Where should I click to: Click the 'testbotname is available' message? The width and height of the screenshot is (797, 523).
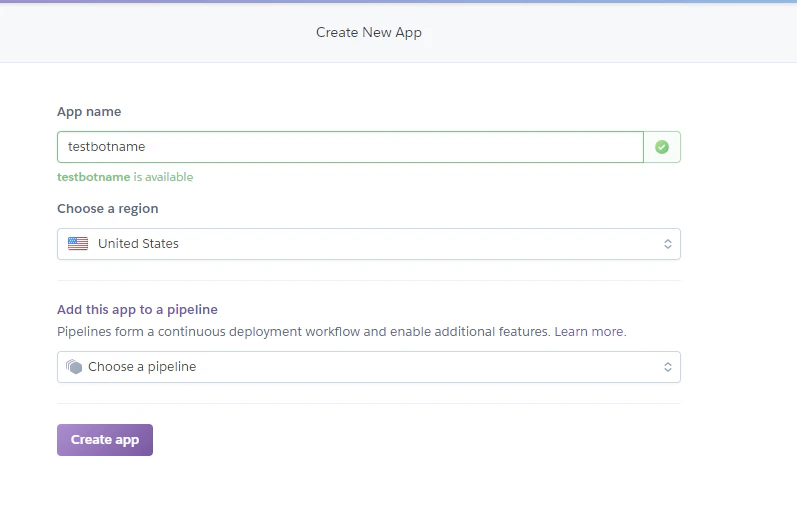[x=125, y=177]
